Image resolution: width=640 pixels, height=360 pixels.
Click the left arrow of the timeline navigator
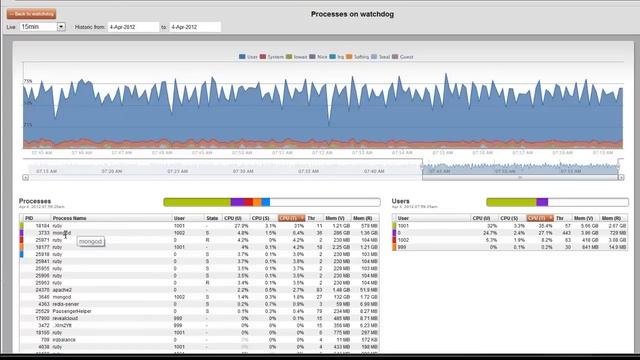click(25, 178)
